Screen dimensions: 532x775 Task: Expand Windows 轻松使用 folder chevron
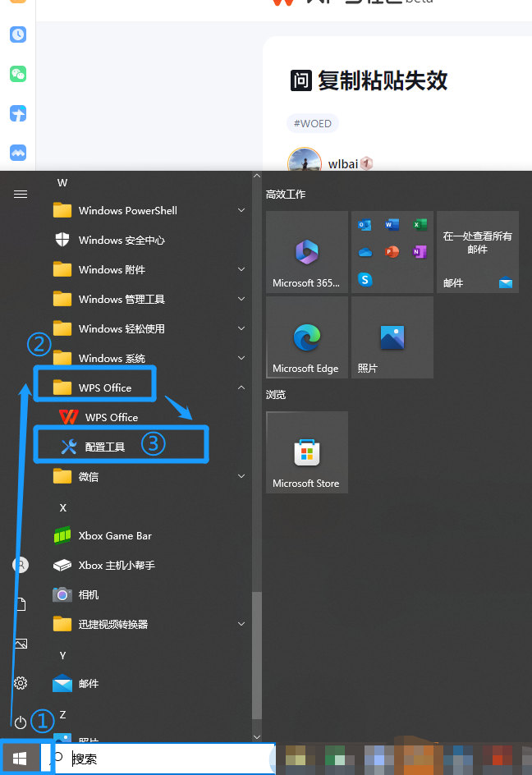click(x=241, y=328)
